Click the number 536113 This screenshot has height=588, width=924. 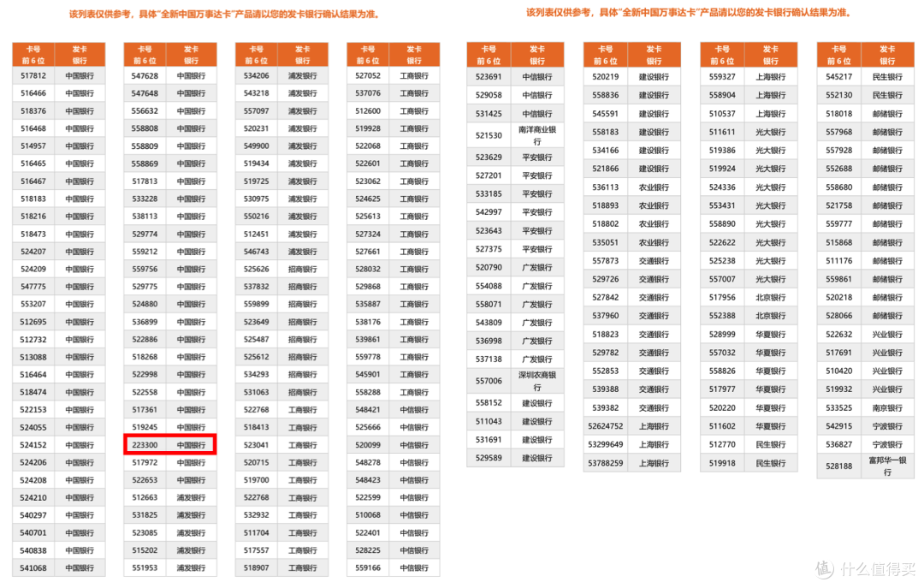point(605,187)
